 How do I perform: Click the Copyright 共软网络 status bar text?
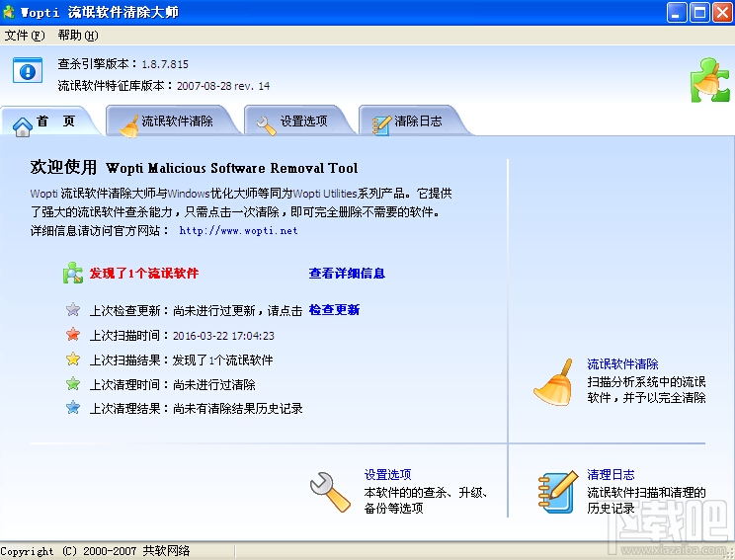[x=95, y=551]
